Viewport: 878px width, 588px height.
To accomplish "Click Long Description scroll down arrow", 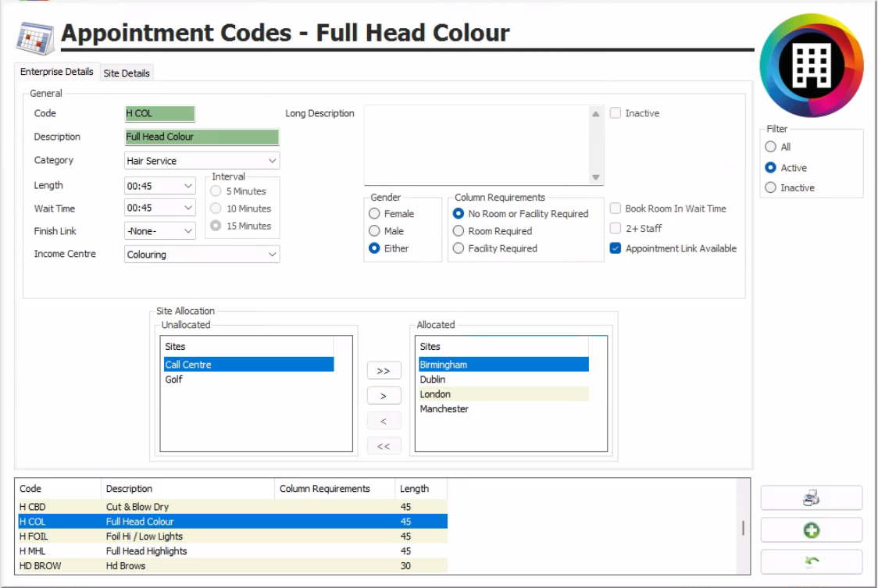I will pos(596,177).
